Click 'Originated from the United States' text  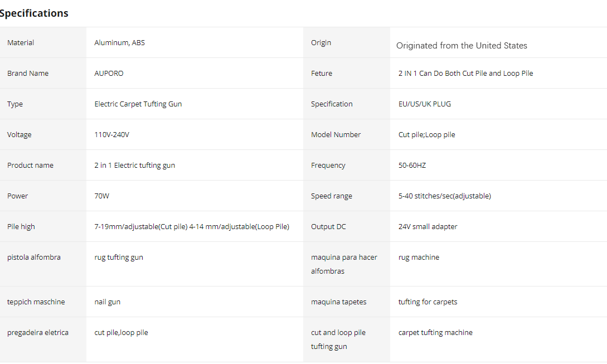pyautogui.click(x=462, y=45)
